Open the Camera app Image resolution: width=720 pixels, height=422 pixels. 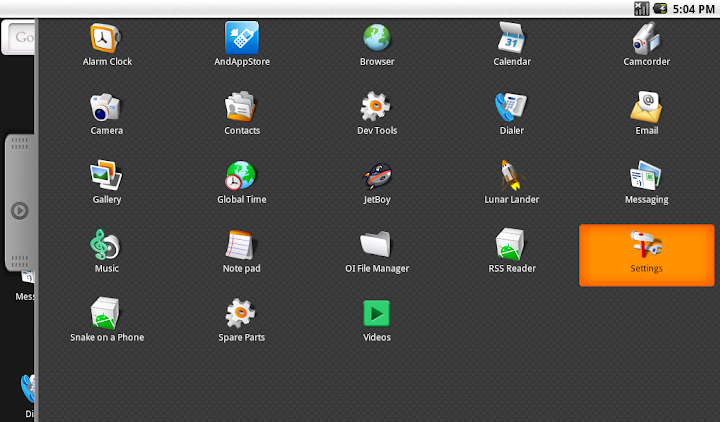point(107,113)
